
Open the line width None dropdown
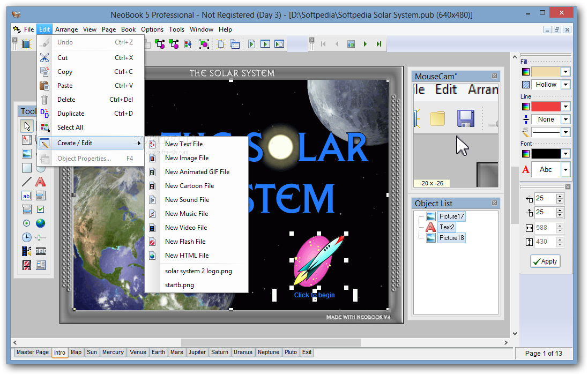click(x=565, y=119)
